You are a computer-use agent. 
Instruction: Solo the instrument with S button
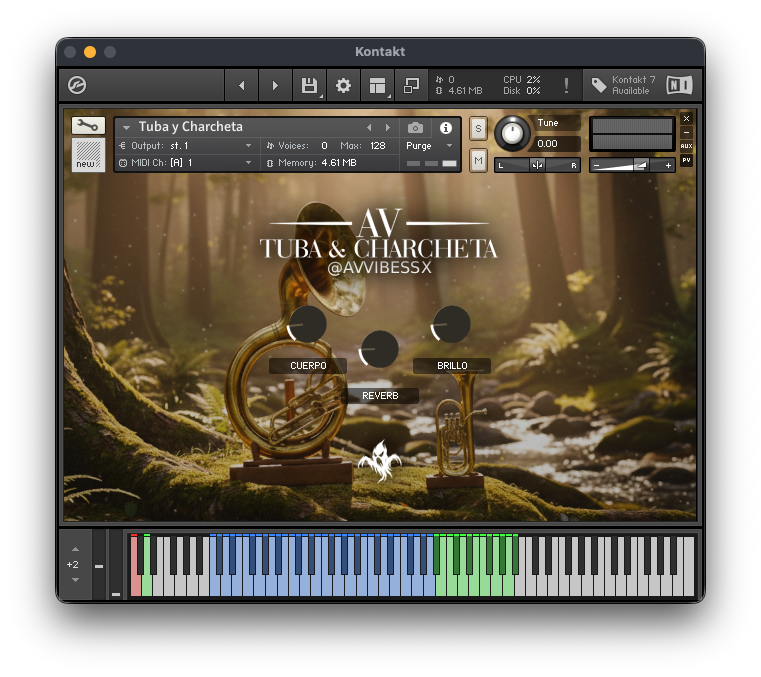[x=478, y=129]
